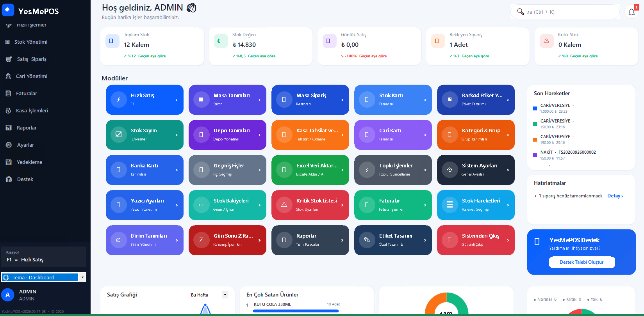
Task: Click the YesMePOS logo icon
Action: [x=8, y=10]
